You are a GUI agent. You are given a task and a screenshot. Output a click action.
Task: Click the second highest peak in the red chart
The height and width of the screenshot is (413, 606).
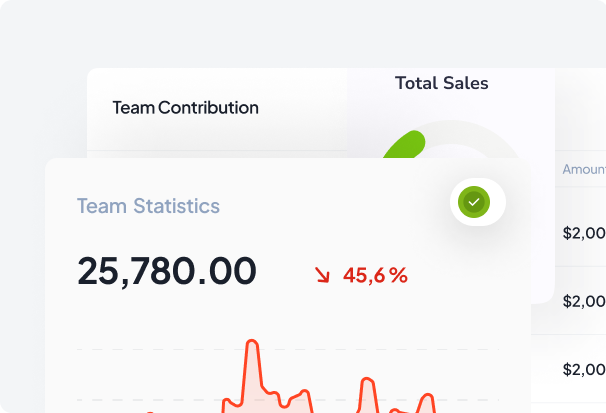click(x=367, y=379)
